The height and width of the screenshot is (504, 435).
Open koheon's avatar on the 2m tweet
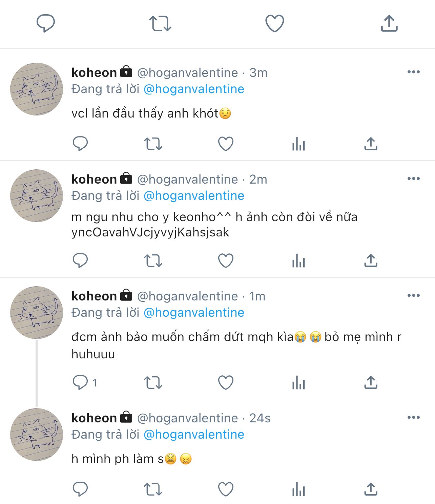[37, 196]
